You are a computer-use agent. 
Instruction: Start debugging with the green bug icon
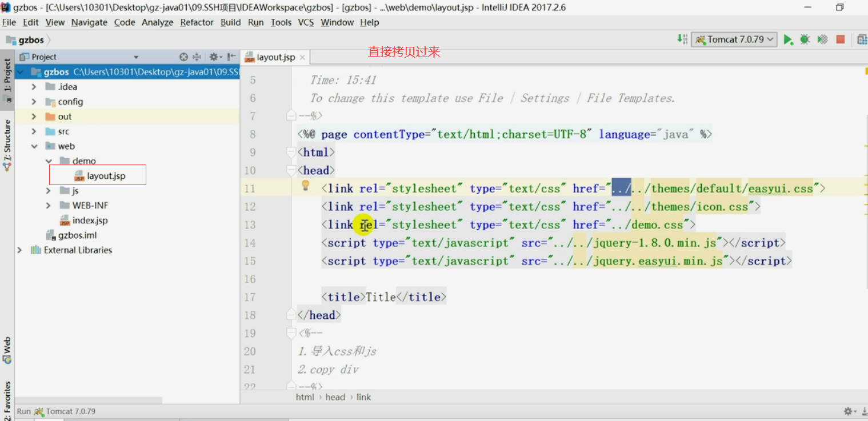click(805, 39)
